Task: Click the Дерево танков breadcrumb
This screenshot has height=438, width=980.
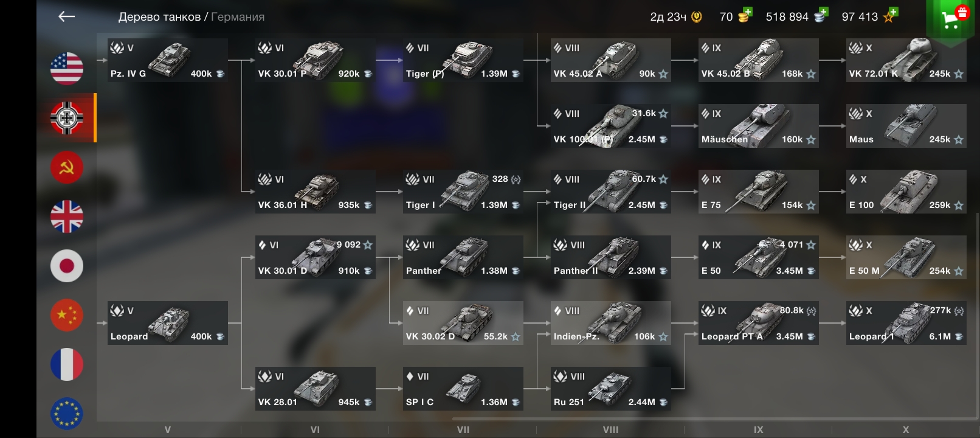Action: click(159, 17)
